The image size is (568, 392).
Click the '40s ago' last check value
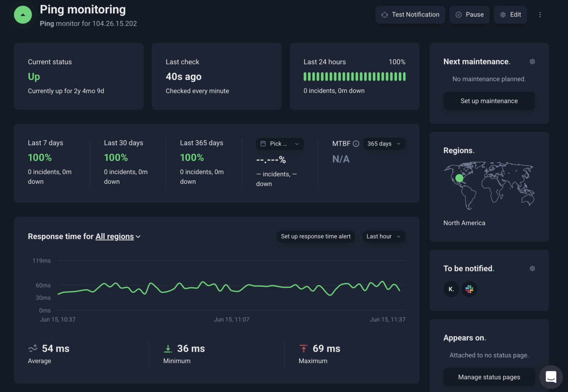pyautogui.click(x=183, y=77)
